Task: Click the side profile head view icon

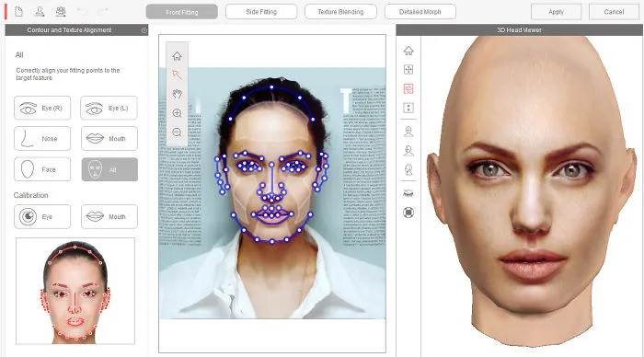Action: 408,169
